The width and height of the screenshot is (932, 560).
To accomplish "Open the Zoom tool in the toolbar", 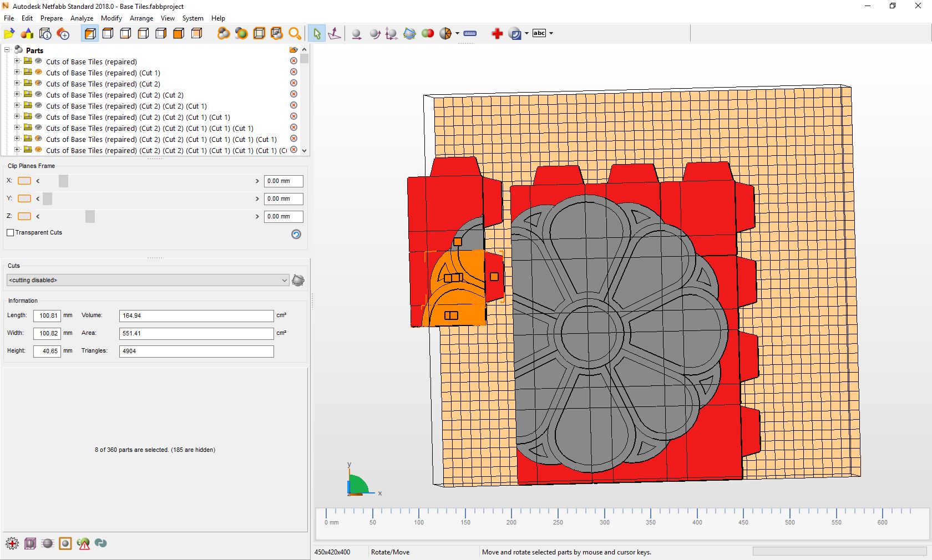I will pos(295,33).
